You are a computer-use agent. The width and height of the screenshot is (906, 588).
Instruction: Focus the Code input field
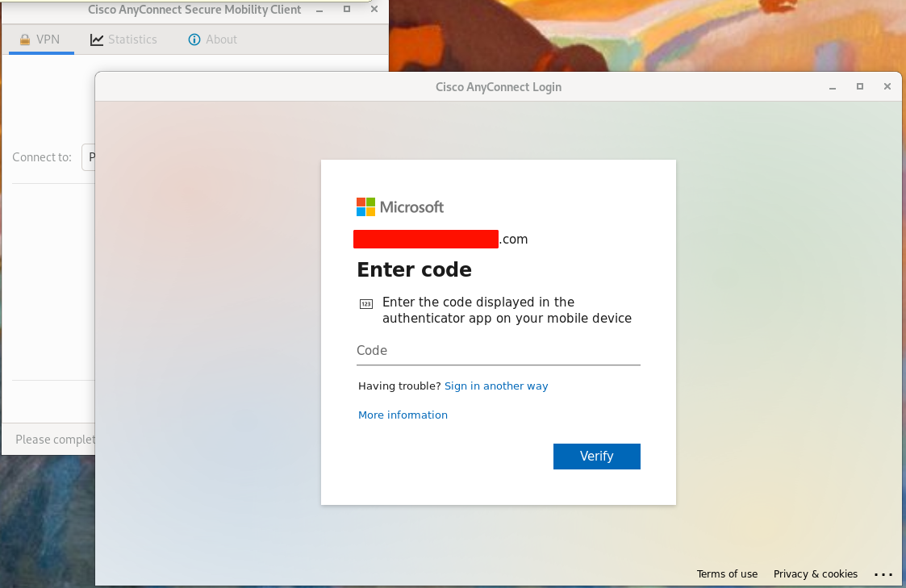tap(498, 351)
